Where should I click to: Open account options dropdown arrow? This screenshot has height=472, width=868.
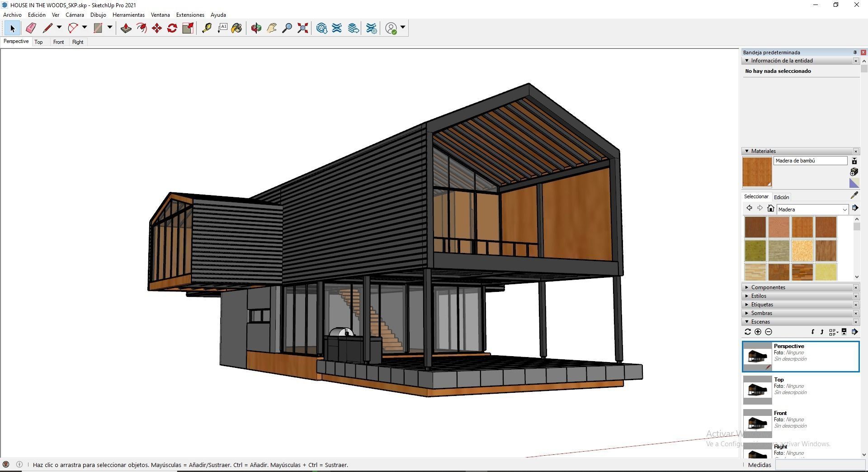click(x=403, y=28)
